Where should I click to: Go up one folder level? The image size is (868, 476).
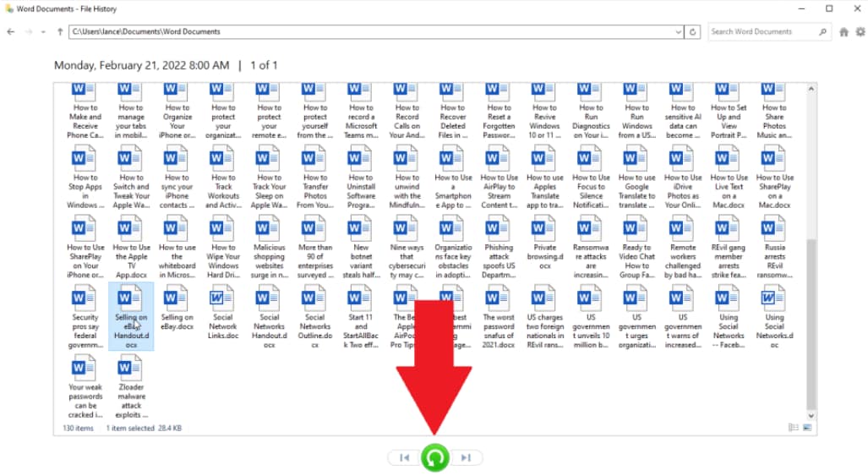click(60, 32)
